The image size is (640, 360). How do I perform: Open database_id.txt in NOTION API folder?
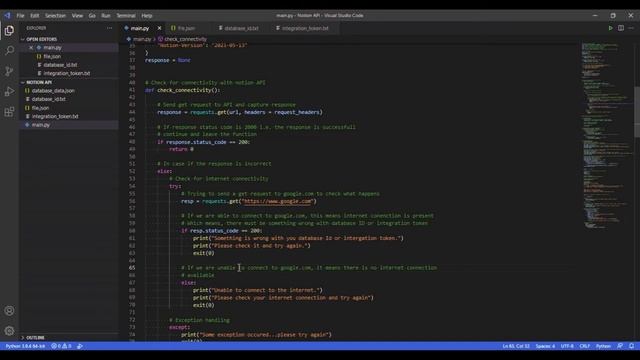[49, 99]
